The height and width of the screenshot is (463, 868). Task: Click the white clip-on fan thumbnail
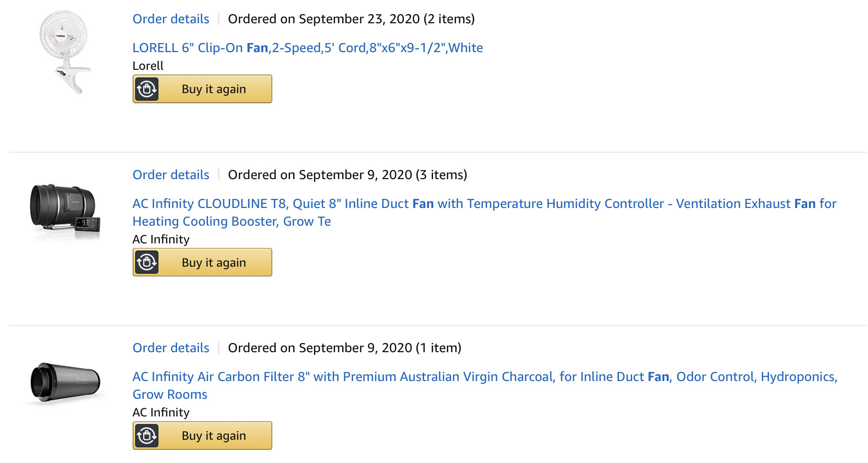click(66, 52)
